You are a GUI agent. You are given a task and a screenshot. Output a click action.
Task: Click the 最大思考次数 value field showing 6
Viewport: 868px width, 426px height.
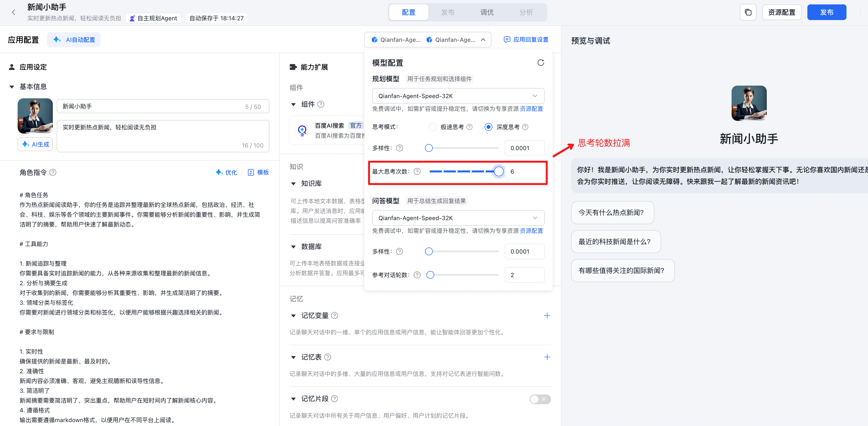[524, 171]
